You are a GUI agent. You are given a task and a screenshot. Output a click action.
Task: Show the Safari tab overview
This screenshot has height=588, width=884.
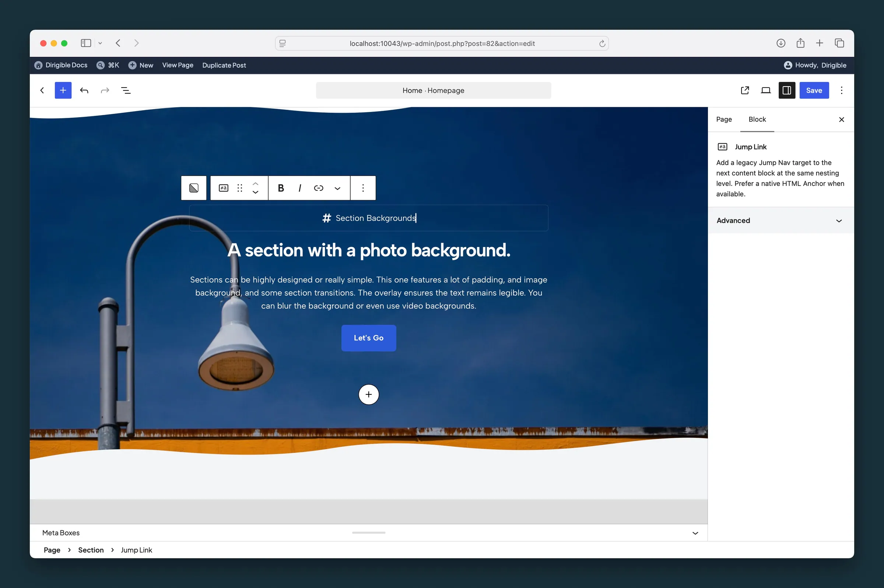coord(839,43)
